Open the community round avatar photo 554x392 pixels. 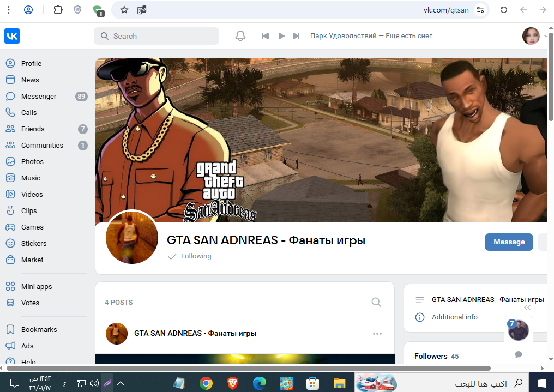pyautogui.click(x=132, y=237)
